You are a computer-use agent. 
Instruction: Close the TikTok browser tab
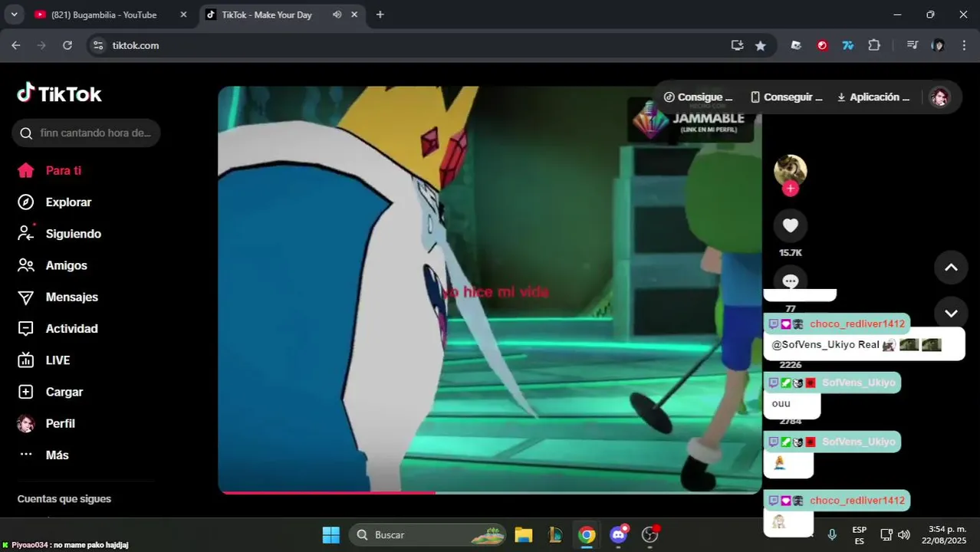pos(354,15)
